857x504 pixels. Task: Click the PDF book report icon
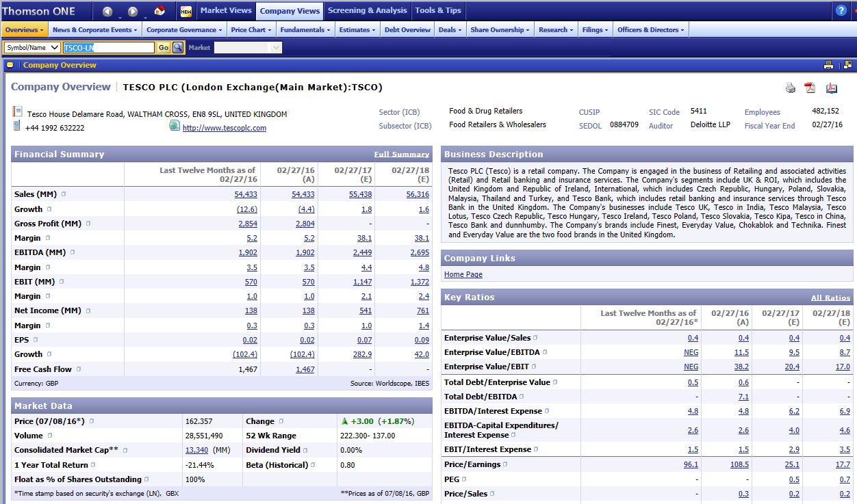tap(832, 88)
